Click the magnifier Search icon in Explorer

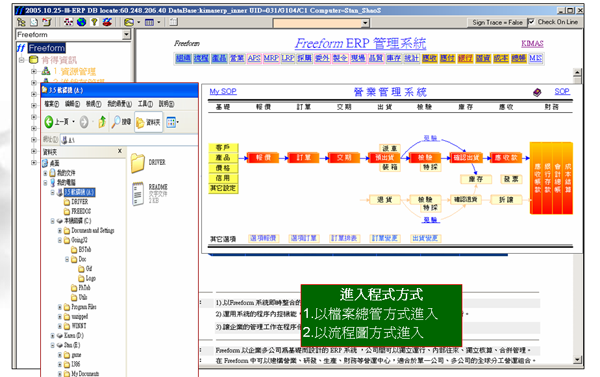[x=116, y=122]
